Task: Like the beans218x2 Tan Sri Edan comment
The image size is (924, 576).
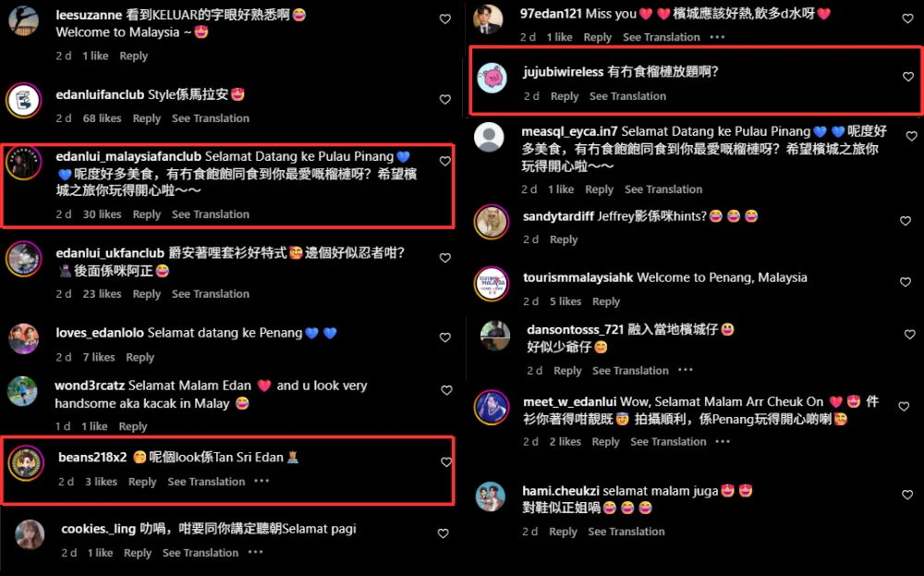Action: tap(446, 462)
